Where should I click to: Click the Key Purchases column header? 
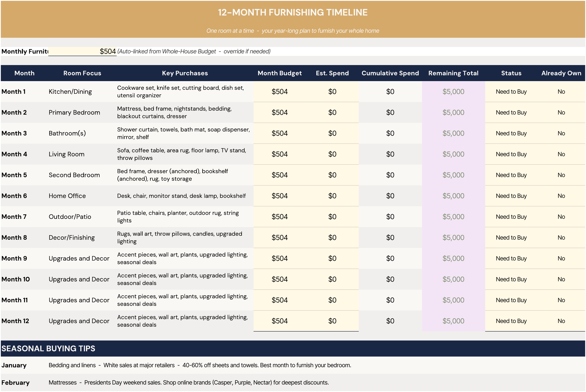(185, 73)
